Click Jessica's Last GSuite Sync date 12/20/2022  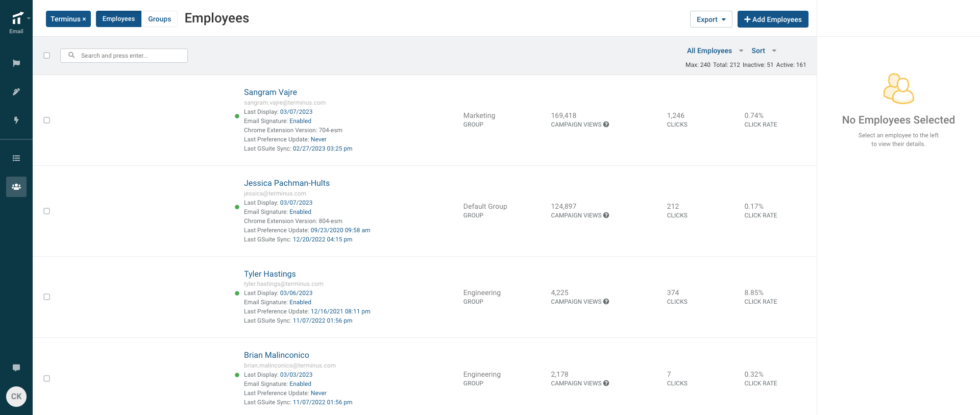(323, 239)
